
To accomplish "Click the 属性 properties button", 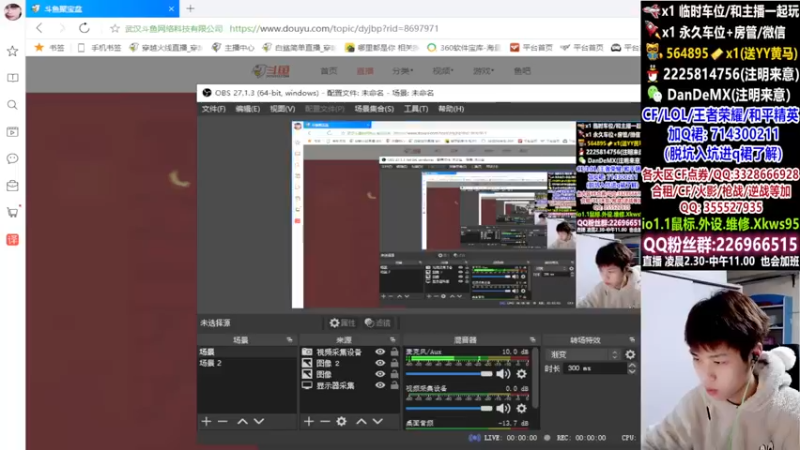I will [x=342, y=323].
